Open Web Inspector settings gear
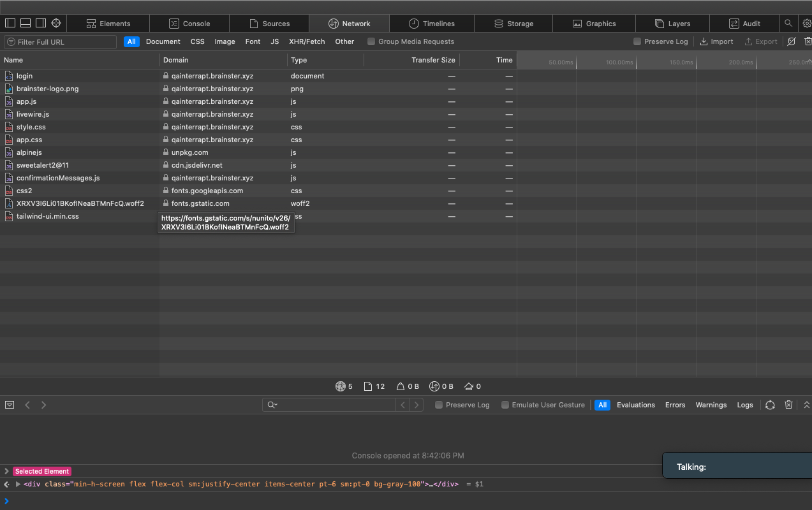Viewport: 812px width, 510px height. (x=806, y=24)
